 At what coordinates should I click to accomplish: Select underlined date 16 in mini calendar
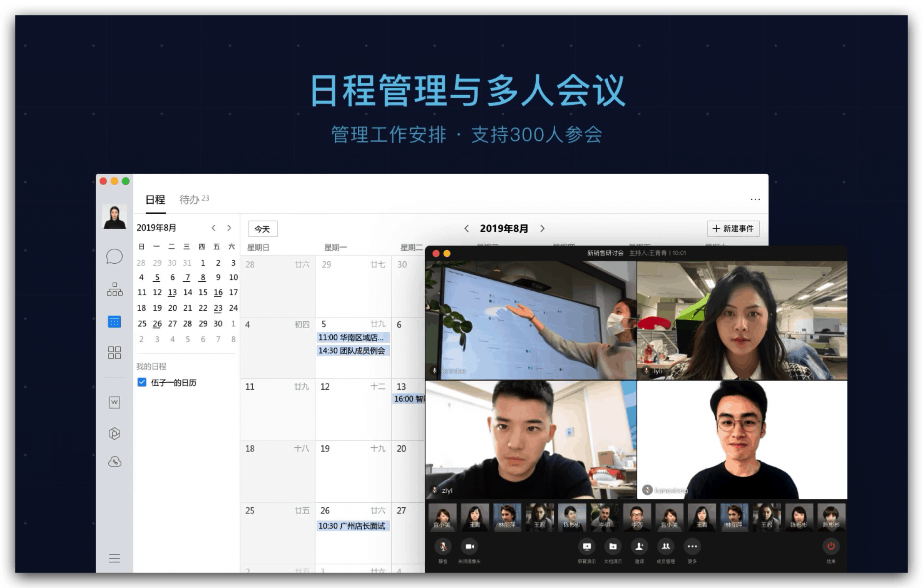[x=218, y=292]
